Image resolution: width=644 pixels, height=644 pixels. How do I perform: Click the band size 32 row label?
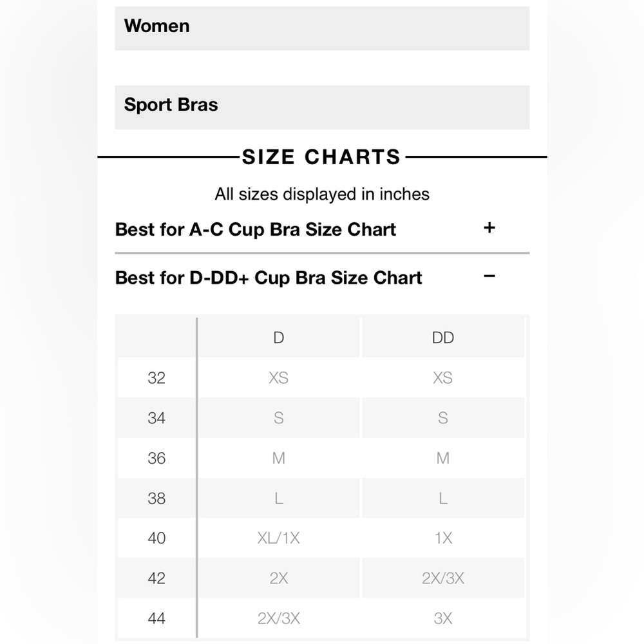point(156,378)
